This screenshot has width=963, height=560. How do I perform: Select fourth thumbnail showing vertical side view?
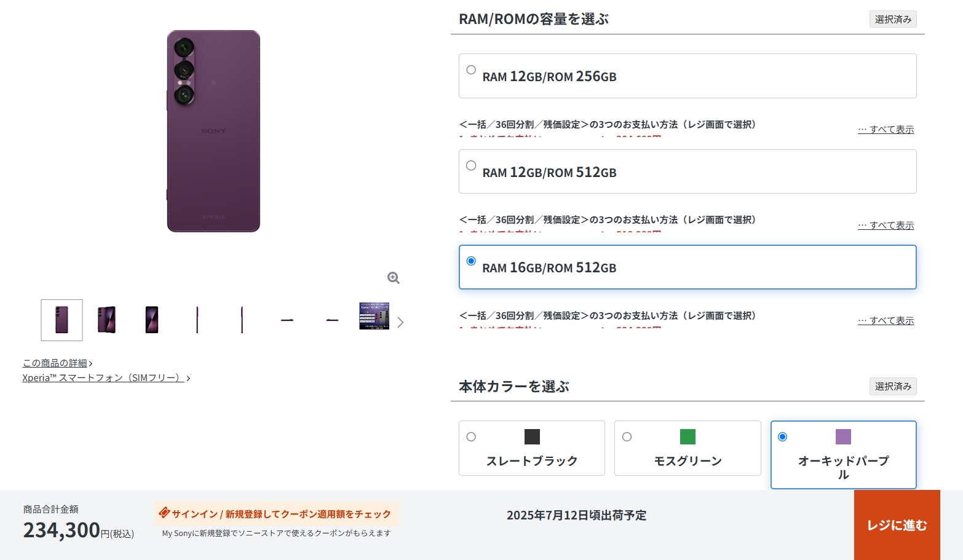coord(197,320)
